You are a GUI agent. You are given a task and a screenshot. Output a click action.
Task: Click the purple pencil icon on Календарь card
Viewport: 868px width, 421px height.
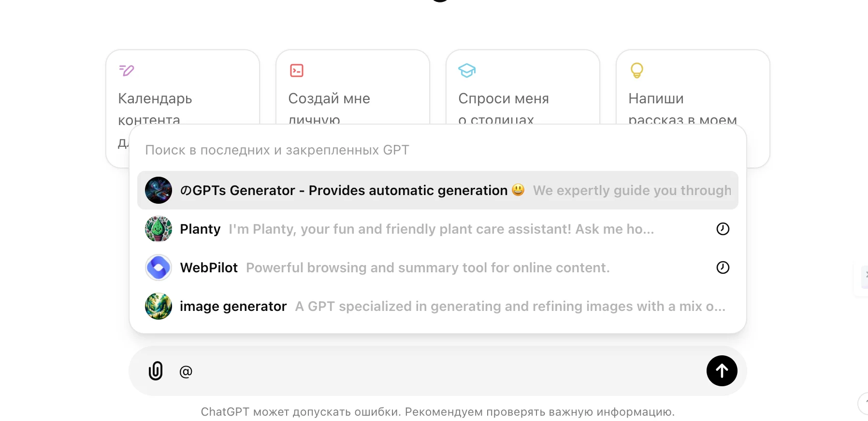[x=127, y=70]
